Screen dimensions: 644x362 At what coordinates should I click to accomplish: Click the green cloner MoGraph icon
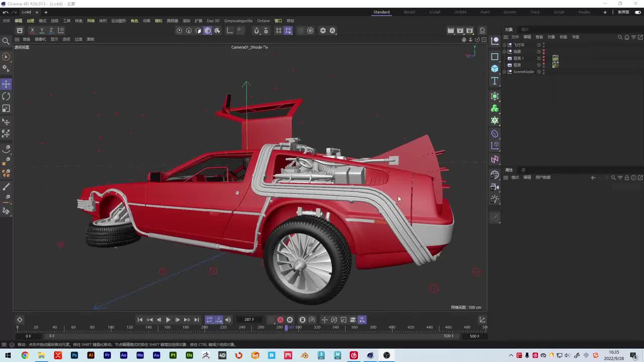pos(495,109)
